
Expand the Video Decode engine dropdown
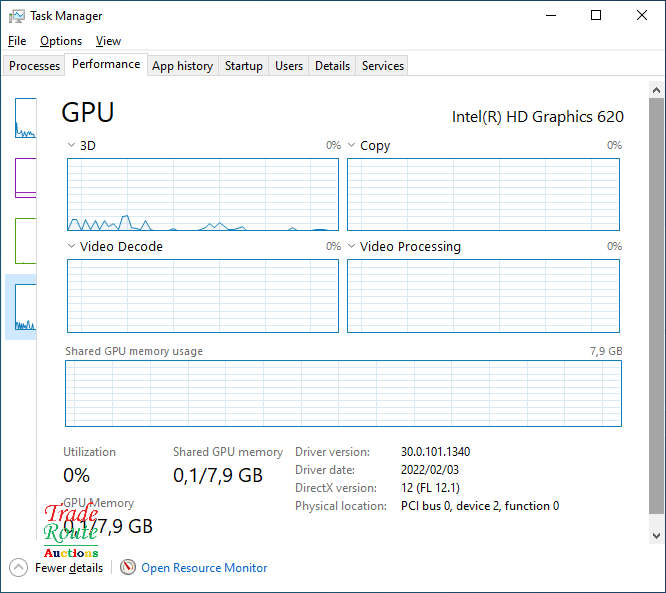[x=72, y=246]
